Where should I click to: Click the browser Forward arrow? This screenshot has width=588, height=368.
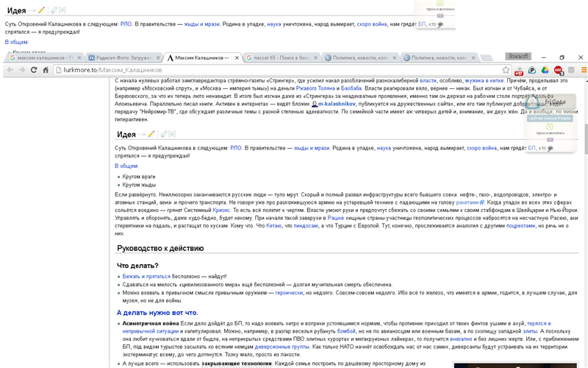(x=21, y=70)
